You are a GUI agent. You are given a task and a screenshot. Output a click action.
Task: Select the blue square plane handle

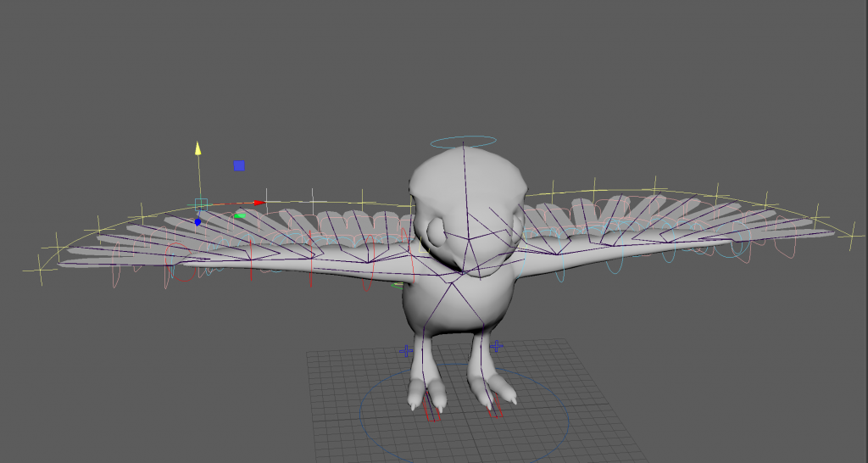239,166
